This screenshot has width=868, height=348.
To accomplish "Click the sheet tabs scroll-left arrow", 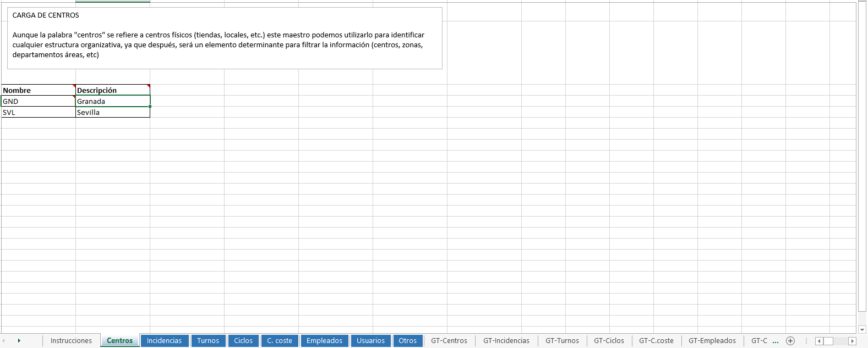I will pos(3,341).
